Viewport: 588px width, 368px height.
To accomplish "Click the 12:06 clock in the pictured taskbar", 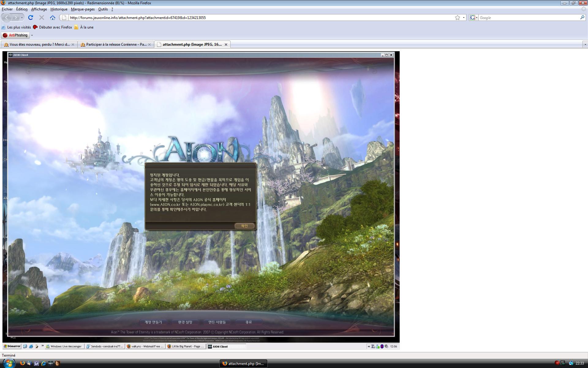I will point(394,347).
